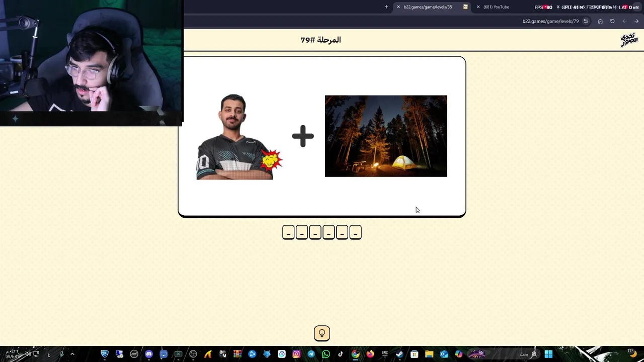Open OBS Studio from the taskbar

(193, 354)
